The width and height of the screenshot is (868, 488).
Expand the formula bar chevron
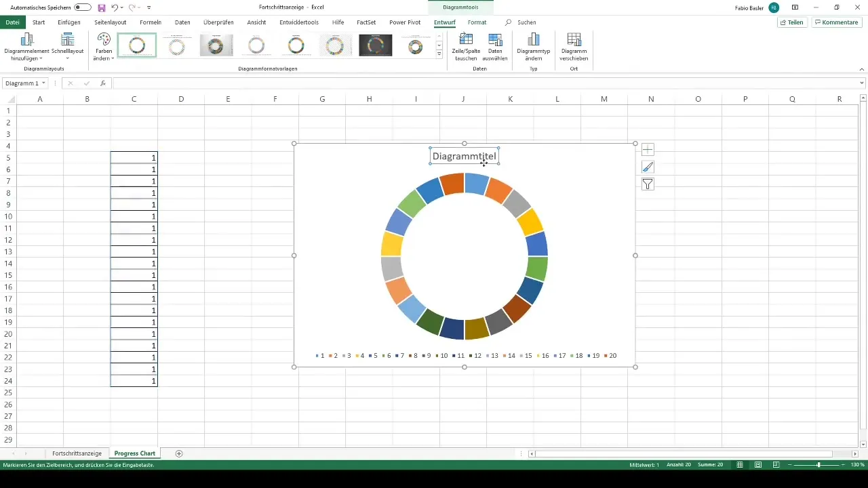point(862,83)
